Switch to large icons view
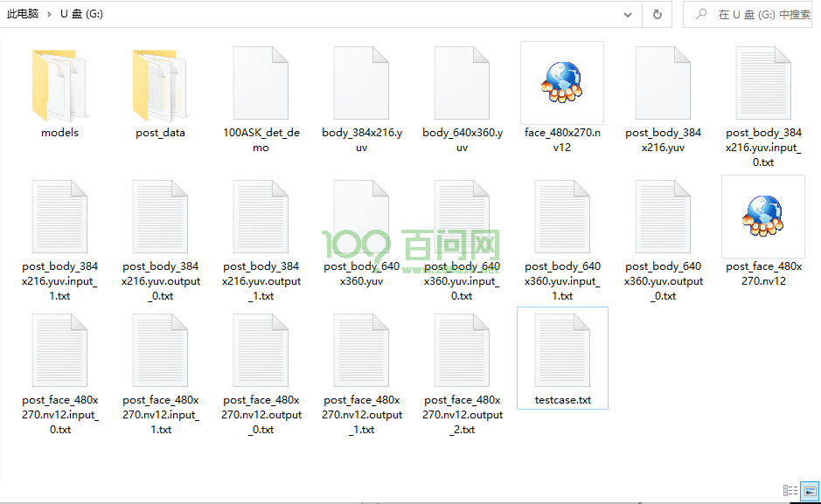Screen dimensions: 821x504 [810, 491]
